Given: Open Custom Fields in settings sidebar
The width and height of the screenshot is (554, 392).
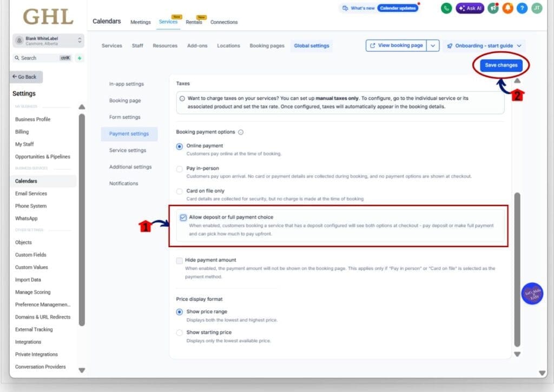Looking at the screenshot, I should (x=30, y=255).
